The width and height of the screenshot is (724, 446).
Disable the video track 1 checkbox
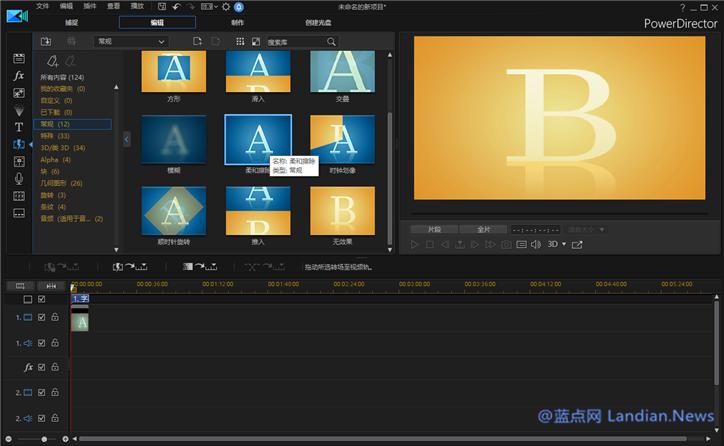(41, 317)
